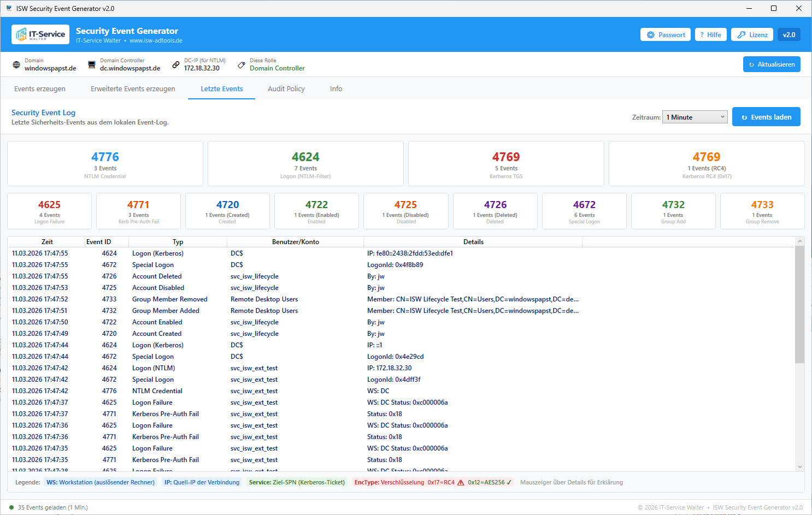Click the app icon in the title bar
The height and width of the screenshot is (515, 812).
click(x=9, y=8)
